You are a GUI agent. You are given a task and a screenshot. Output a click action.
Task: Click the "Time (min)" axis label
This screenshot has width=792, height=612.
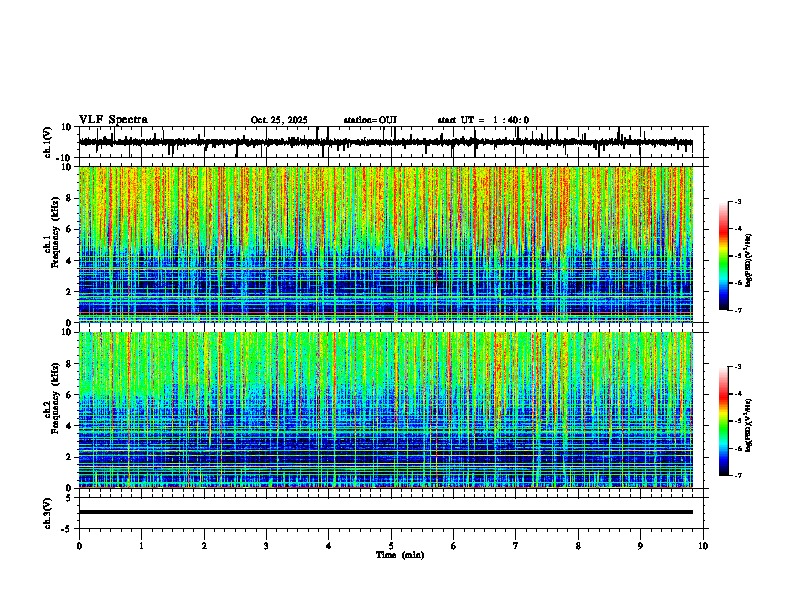[400, 555]
